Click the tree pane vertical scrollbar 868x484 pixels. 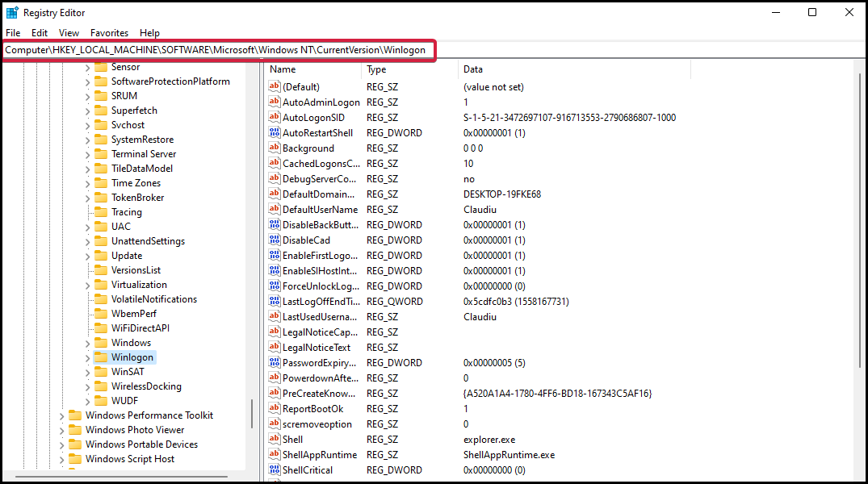[x=252, y=414]
